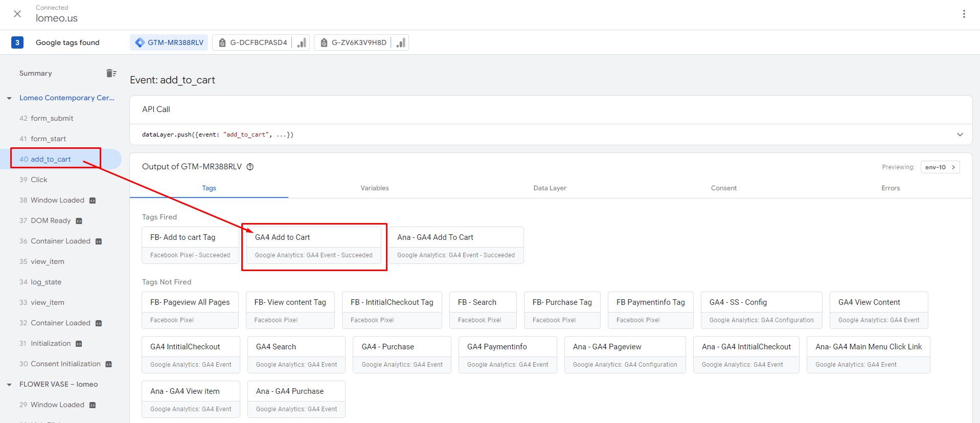Collapse the FLOWER VASE – lomeo group
The height and width of the screenshot is (423, 980).
(9, 385)
